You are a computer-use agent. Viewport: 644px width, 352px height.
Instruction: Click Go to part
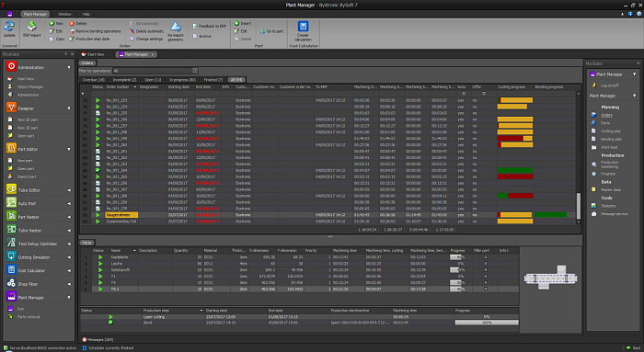pyautogui.click(x=271, y=31)
